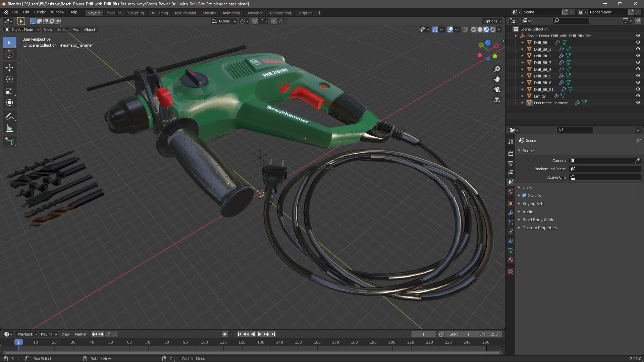Open Material properties tab icon
644x362 pixels.
pyautogui.click(x=511, y=260)
